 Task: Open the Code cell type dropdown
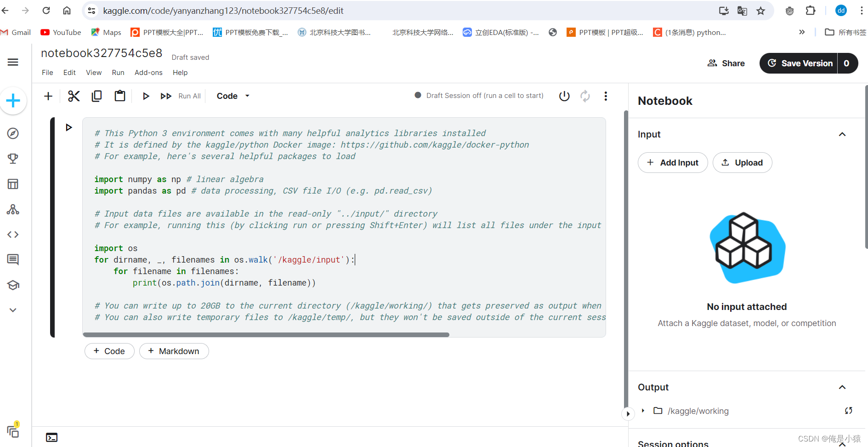[x=233, y=96]
